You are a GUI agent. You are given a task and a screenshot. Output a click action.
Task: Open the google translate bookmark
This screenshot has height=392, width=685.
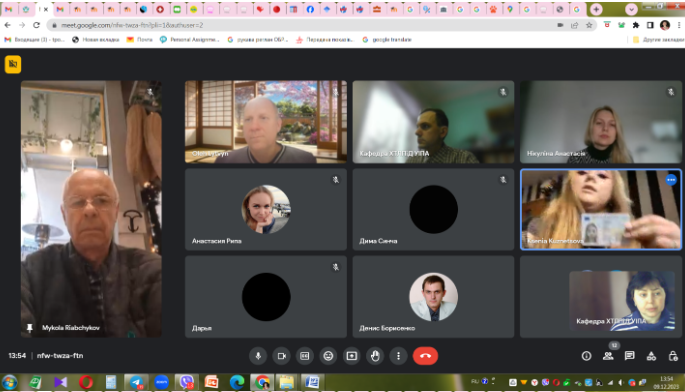(387, 39)
